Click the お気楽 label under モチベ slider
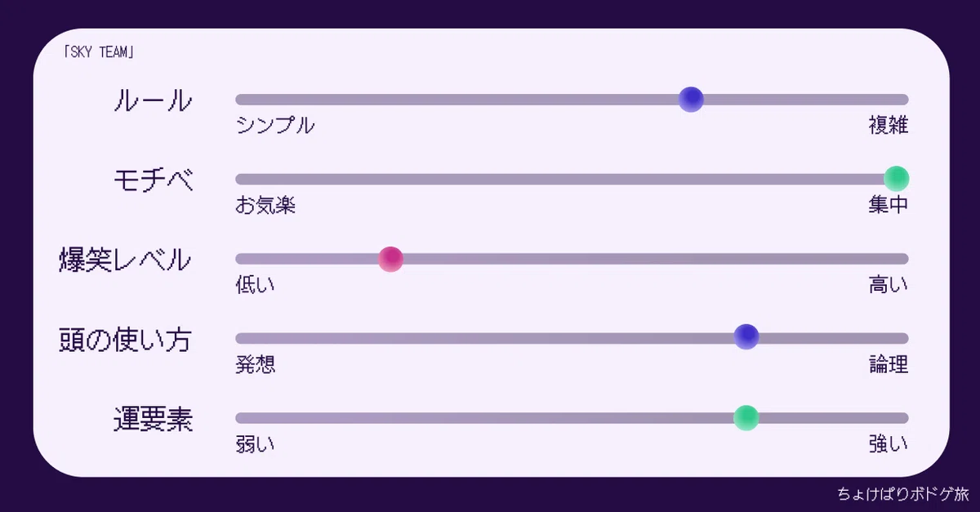The width and height of the screenshot is (980, 512). pos(265,205)
